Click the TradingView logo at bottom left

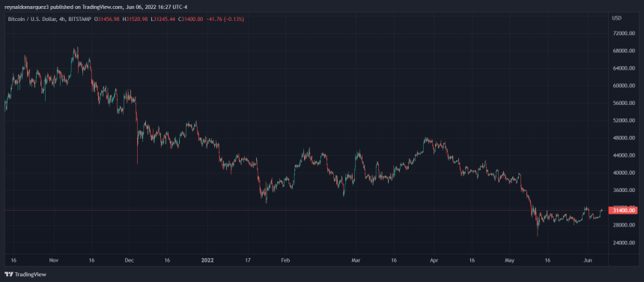coord(25,274)
